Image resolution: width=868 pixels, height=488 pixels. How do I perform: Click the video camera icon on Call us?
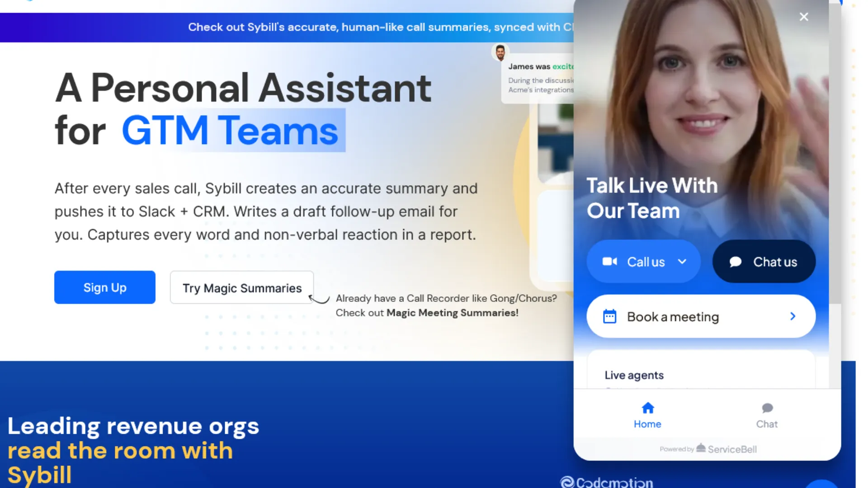point(609,262)
